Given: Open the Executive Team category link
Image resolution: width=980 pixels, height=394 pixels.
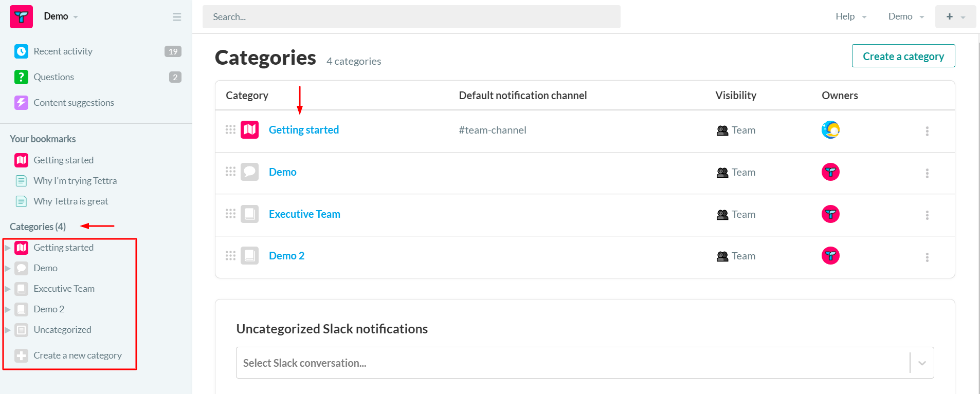Looking at the screenshot, I should click(304, 214).
